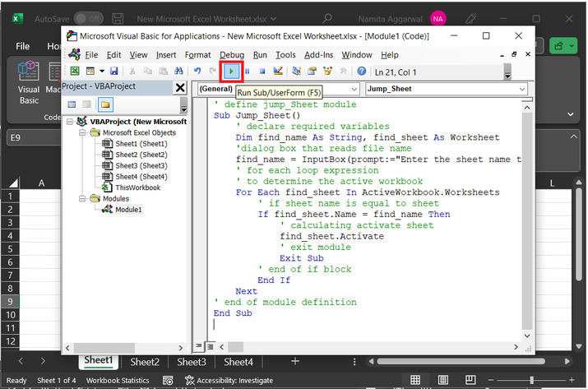Viewport: 588px width, 389px height.
Task: Click the View Microsoft Excel icon
Action: (74, 72)
